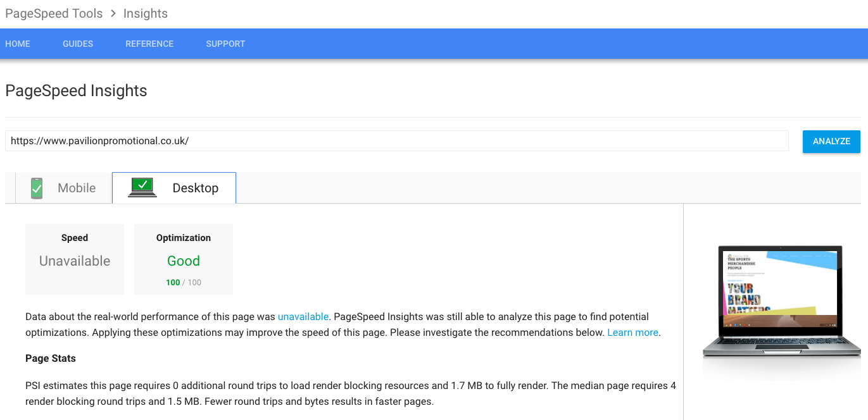
Task: Open the REFERENCE menu item
Action: coord(149,44)
